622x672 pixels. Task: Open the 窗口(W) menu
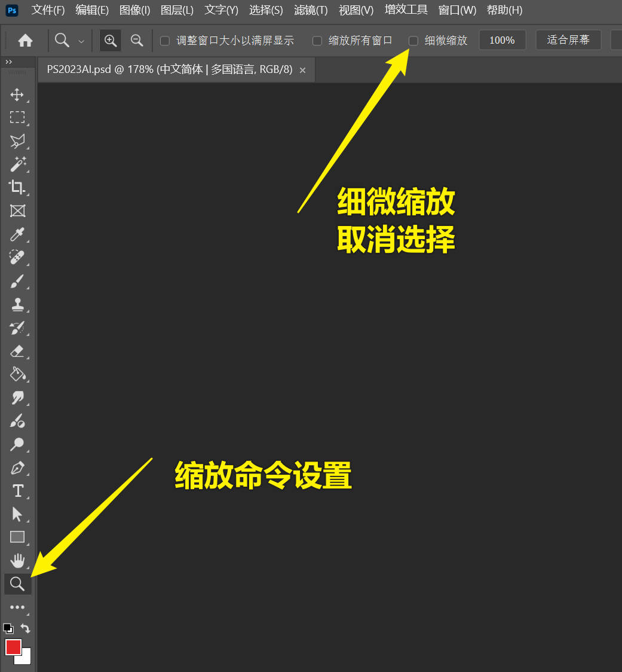tap(457, 10)
